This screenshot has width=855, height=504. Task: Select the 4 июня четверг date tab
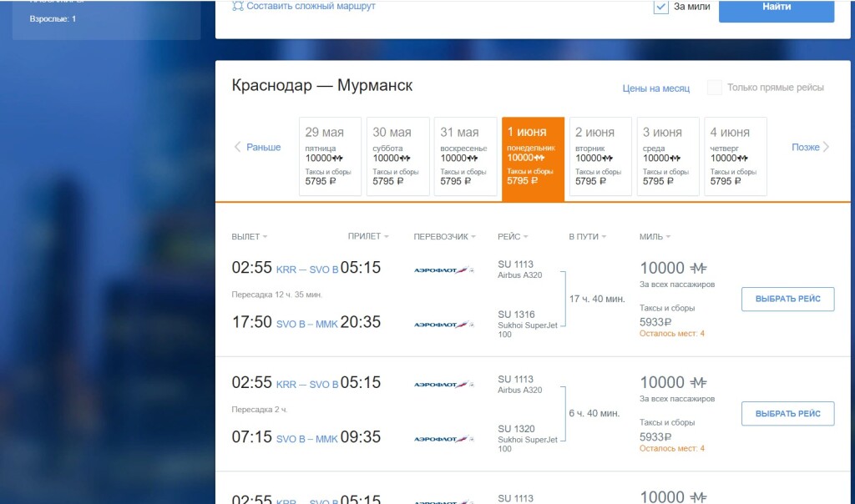point(735,156)
